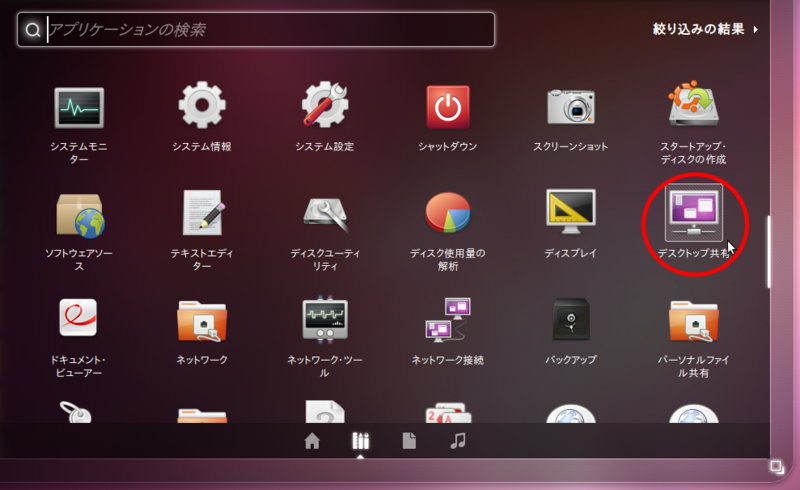Open Disk Utility (ディスクユーティリティ)
Viewport: 800px width, 490px height.
[326, 214]
